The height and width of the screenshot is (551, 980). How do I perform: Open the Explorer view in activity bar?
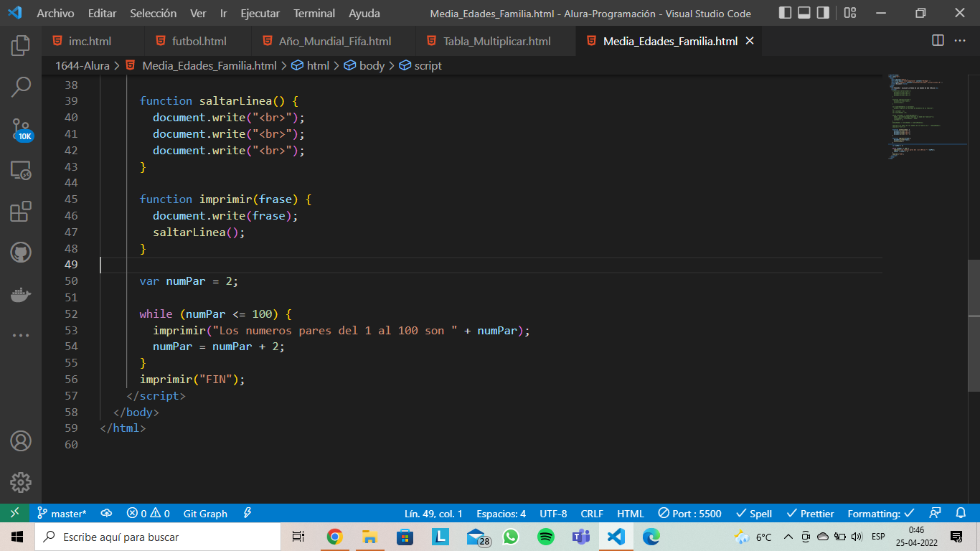(21, 45)
